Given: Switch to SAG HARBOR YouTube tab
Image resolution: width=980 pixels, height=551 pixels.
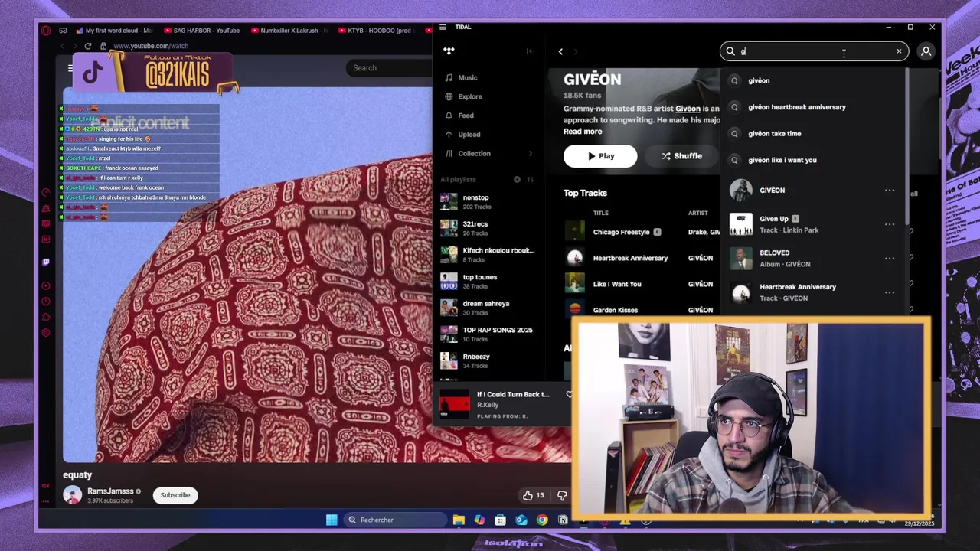Looking at the screenshot, I should coord(201,31).
